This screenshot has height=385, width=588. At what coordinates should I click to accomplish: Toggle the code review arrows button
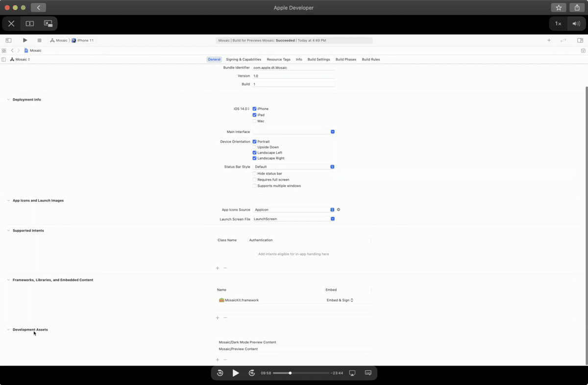pyautogui.click(x=563, y=40)
